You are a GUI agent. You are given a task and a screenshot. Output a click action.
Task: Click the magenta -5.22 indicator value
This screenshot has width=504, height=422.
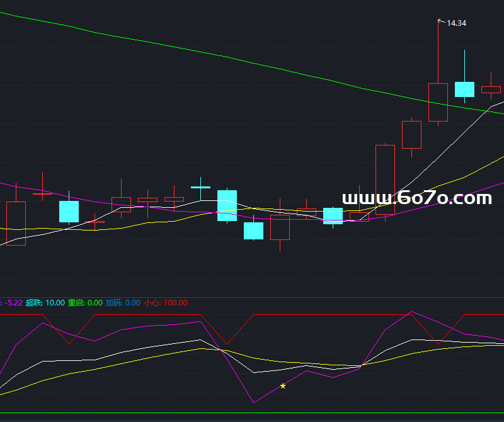coord(13,303)
